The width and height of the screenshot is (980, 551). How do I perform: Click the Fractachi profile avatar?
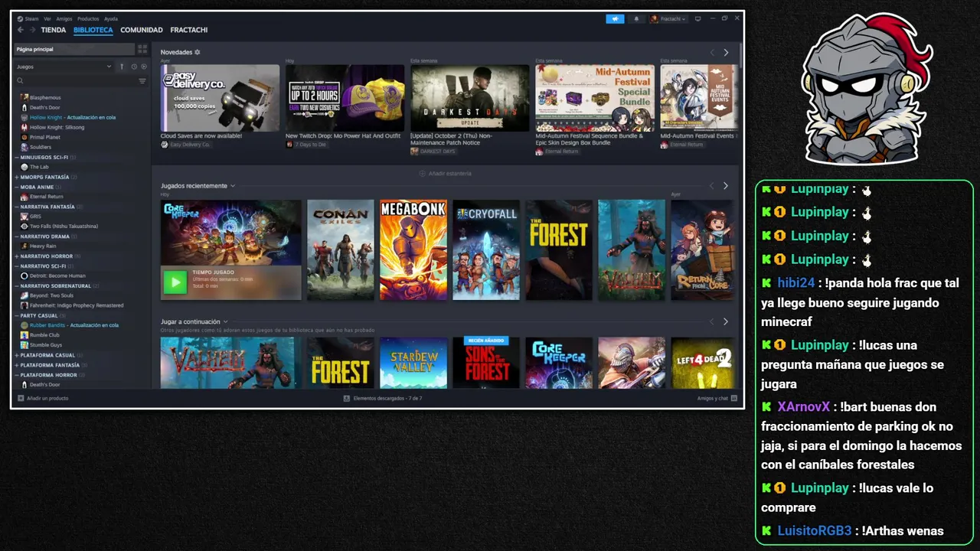pos(655,18)
